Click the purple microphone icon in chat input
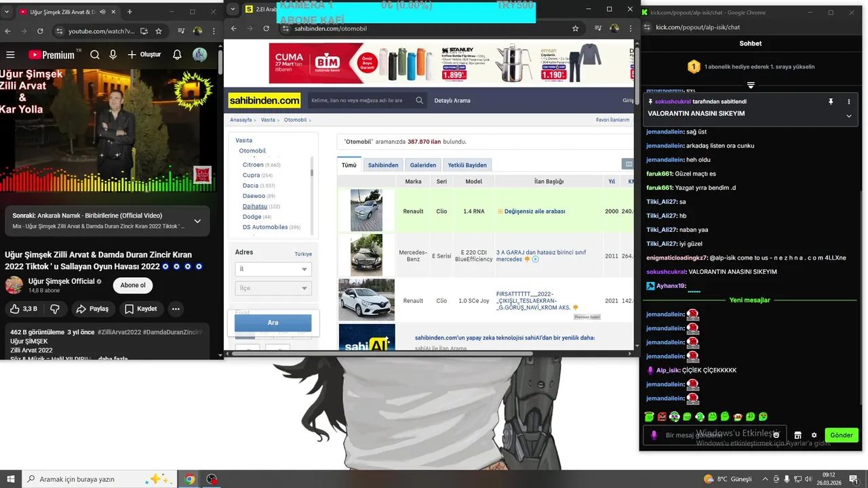Screen dimensions: 868x488 tap(654, 435)
